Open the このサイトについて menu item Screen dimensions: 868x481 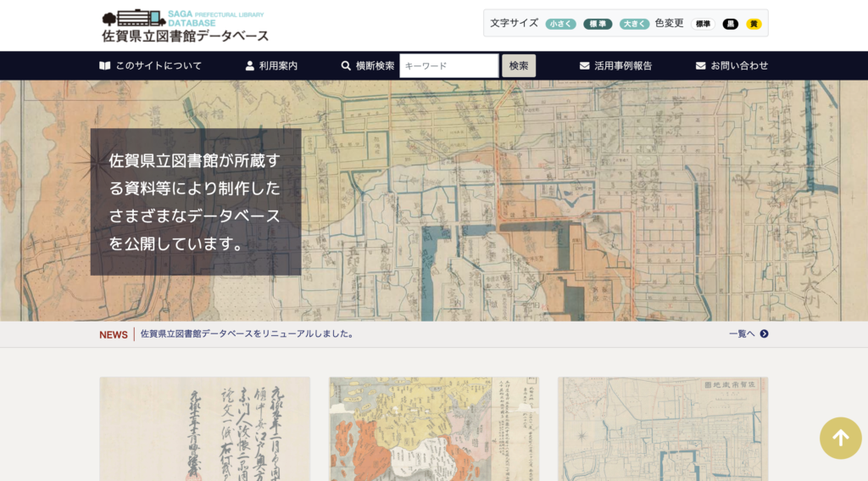tap(151, 65)
